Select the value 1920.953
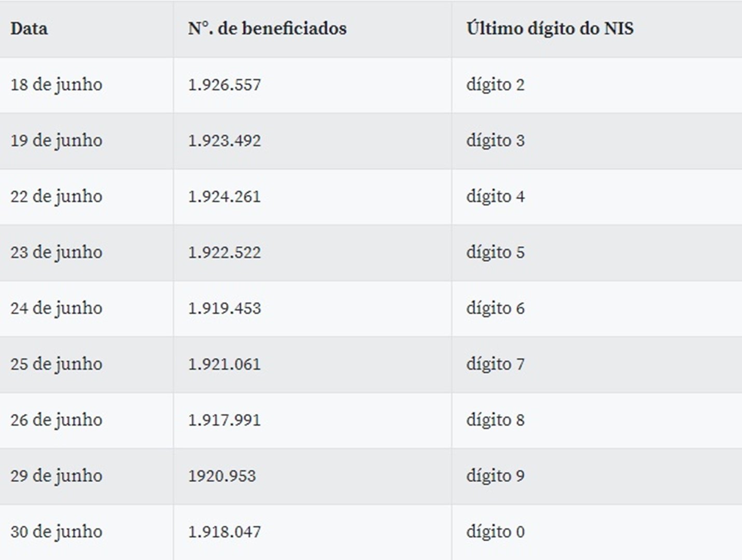The width and height of the screenshot is (742, 560). 222,476
